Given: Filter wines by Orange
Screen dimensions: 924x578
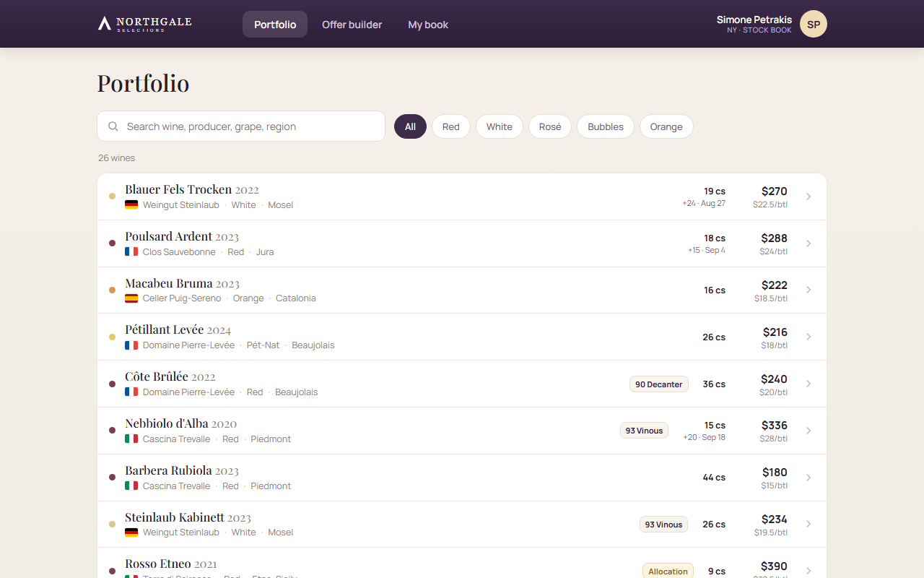Looking at the screenshot, I should 666,126.
